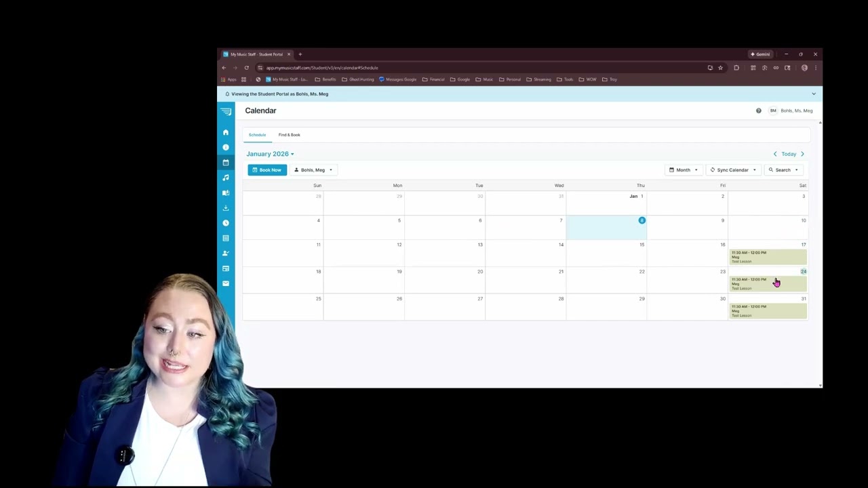Open the Ghost Hunting bookmarks folder
Image resolution: width=868 pixels, height=488 pixels.
click(358, 79)
